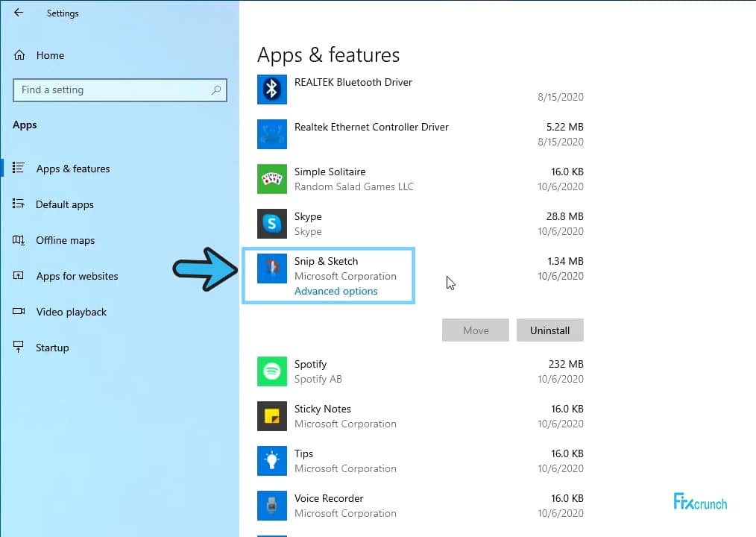756x537 pixels.
Task: Open Apps for websites page
Action: (77, 276)
